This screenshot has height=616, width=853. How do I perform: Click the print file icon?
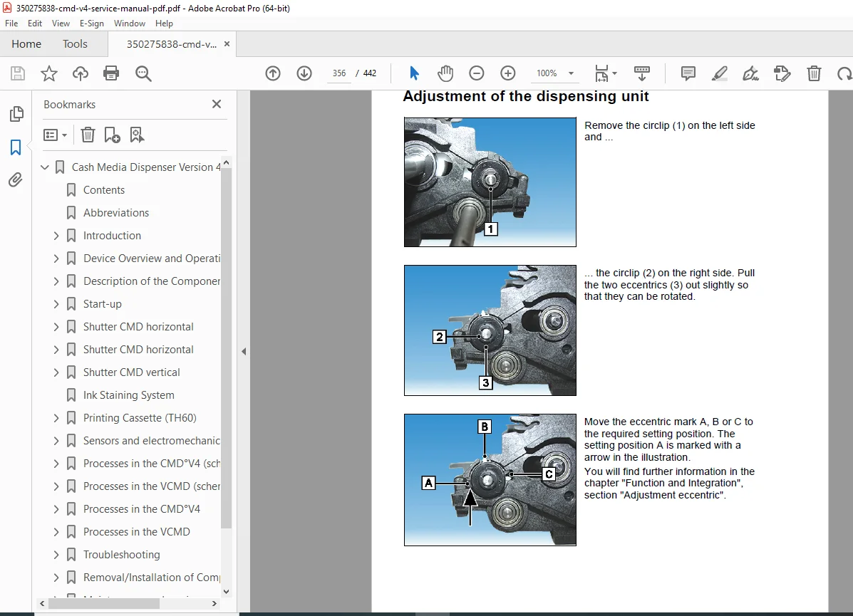click(111, 73)
